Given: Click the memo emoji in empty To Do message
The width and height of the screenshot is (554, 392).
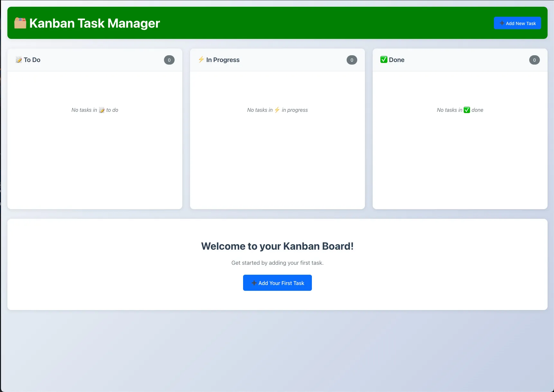Looking at the screenshot, I should (x=102, y=110).
